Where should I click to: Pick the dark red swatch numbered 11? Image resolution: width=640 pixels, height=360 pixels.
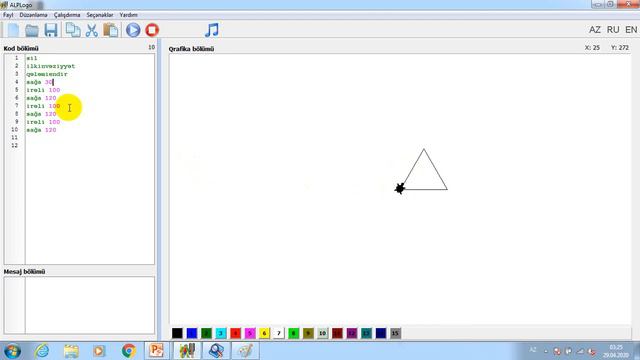(x=337, y=333)
